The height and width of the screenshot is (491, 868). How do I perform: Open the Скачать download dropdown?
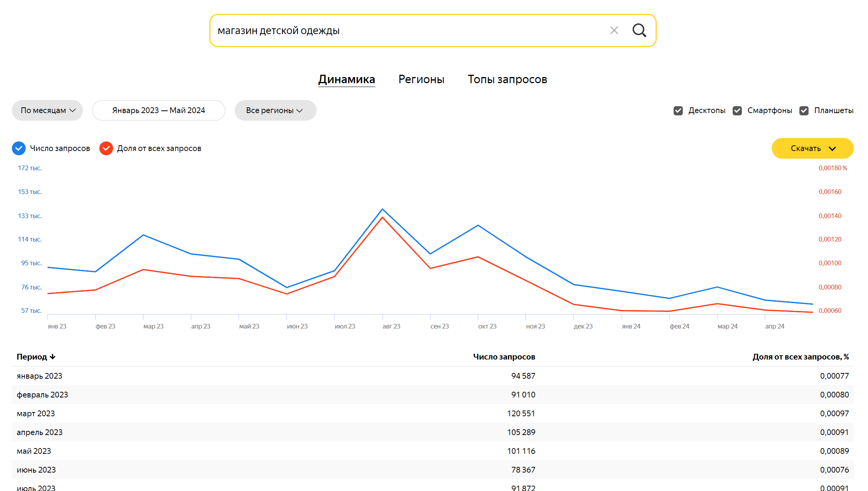(812, 148)
